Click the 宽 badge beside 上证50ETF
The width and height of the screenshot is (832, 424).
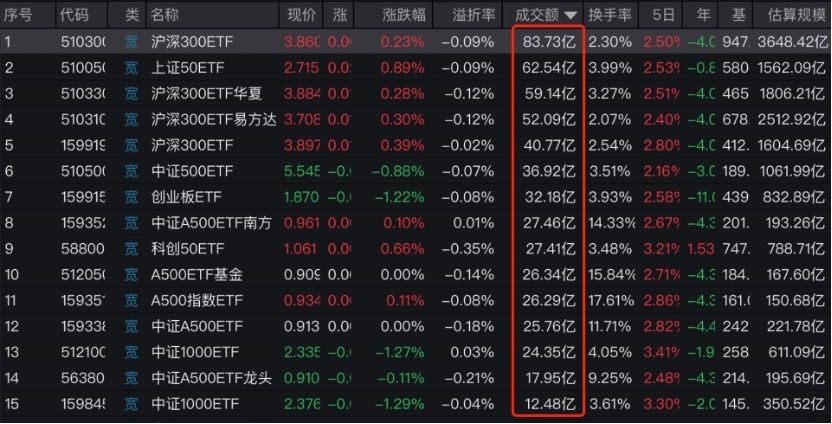tap(131, 67)
